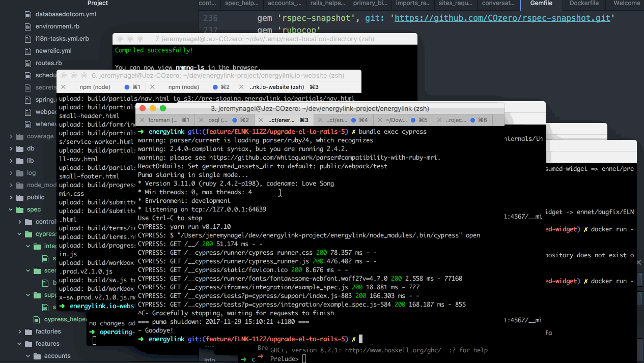Expand the factories folder chevron

point(20,331)
